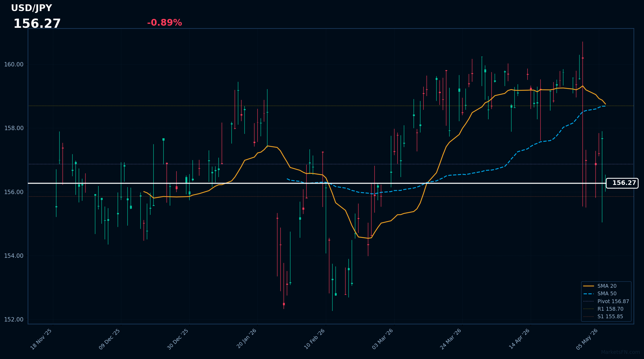Select SMA 20 legend entry
This screenshot has width=644, height=359.
[600, 286]
